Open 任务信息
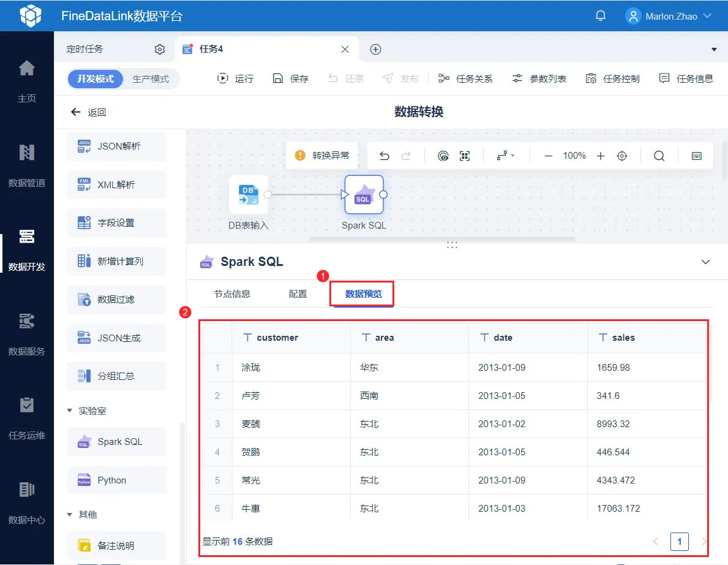 click(686, 78)
